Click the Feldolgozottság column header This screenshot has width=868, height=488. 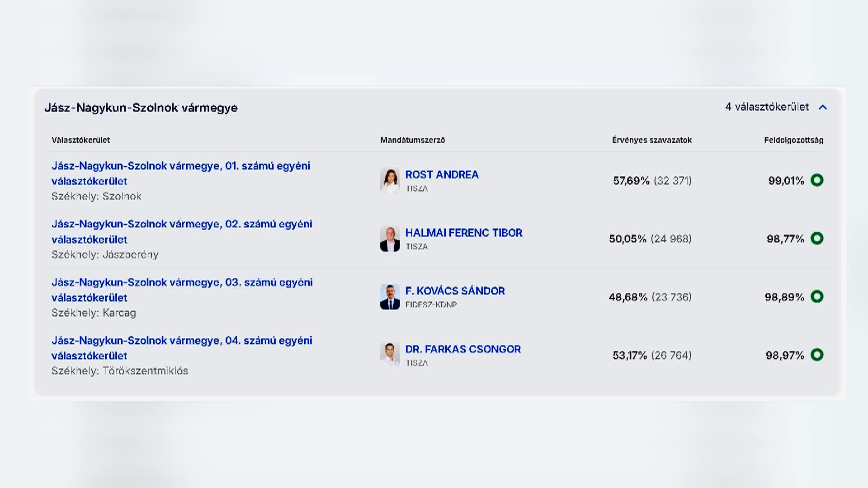pyautogui.click(x=793, y=140)
